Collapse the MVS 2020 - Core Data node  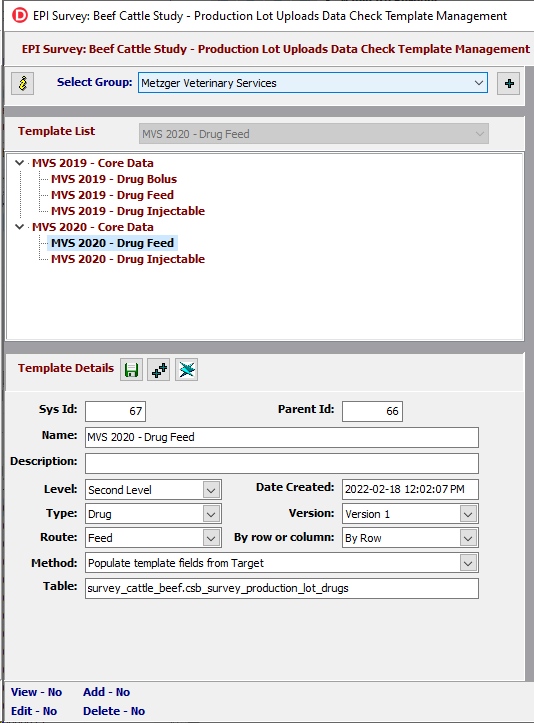(x=20, y=227)
